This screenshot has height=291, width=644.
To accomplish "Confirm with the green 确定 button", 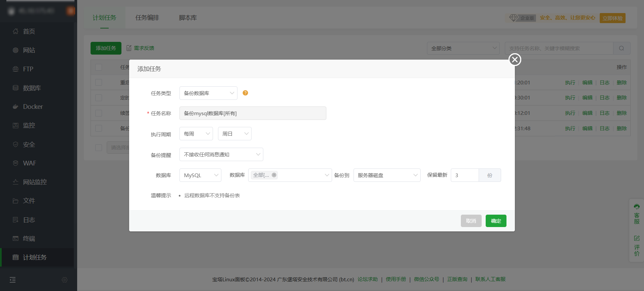I will (x=496, y=221).
